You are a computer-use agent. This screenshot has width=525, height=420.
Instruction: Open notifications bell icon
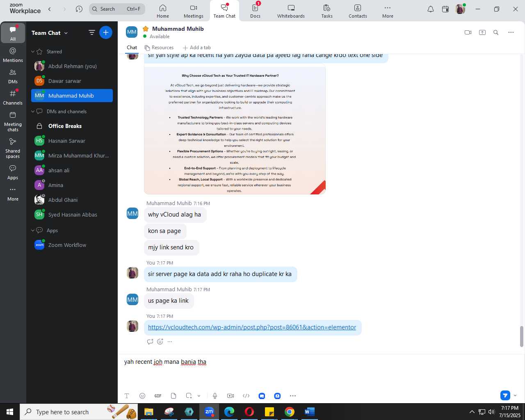pyautogui.click(x=431, y=9)
